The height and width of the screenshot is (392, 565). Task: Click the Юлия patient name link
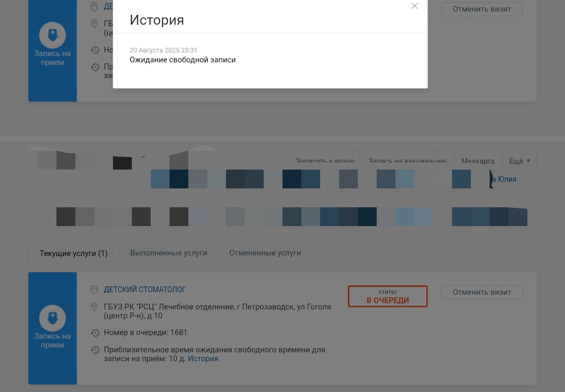504,179
